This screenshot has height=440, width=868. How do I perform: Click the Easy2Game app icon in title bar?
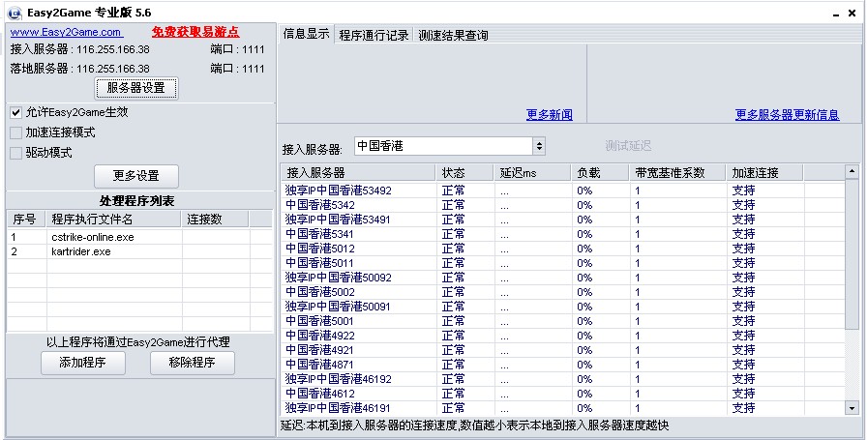click(x=15, y=13)
